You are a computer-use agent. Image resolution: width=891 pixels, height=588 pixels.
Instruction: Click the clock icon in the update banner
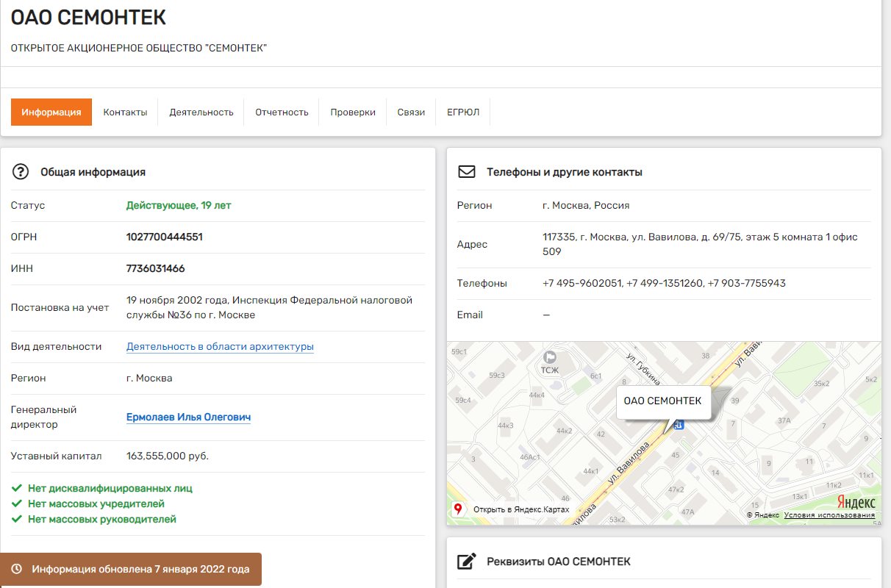point(16,569)
